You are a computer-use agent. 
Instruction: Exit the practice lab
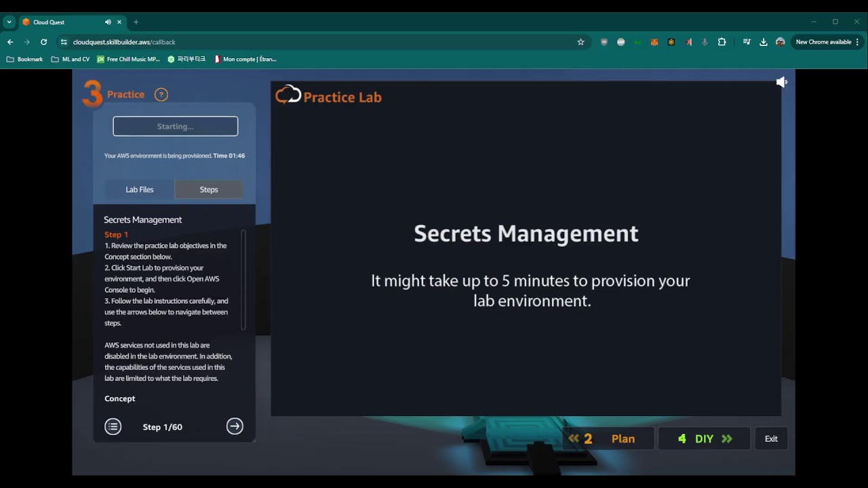pos(771,439)
